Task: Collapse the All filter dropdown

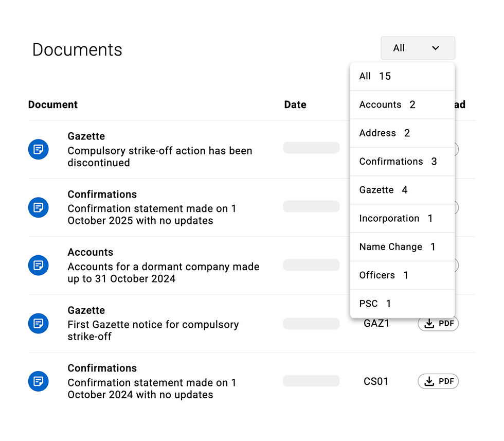Action: [417, 48]
